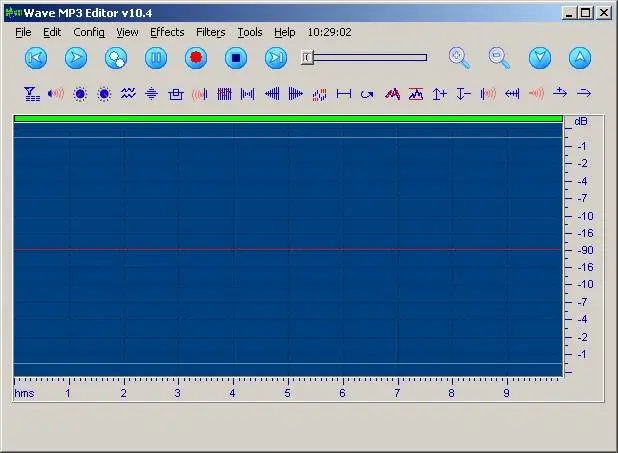
Task: Minimize the Wave MP3 Editor window
Action: pos(568,13)
